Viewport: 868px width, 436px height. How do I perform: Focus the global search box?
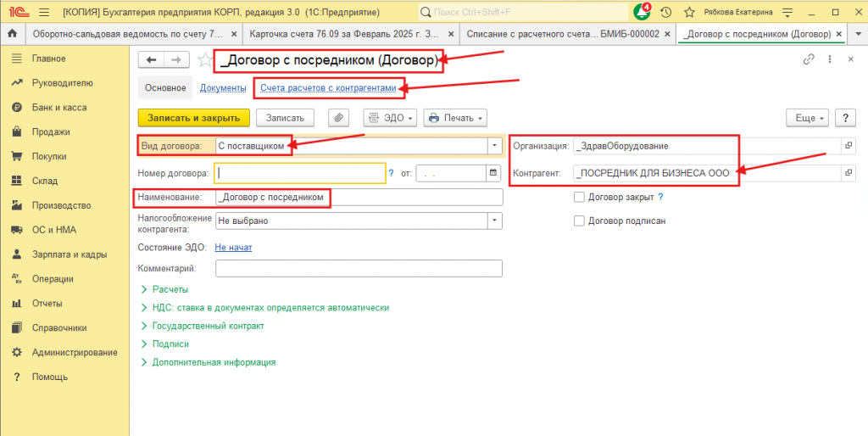pyautogui.click(x=524, y=12)
